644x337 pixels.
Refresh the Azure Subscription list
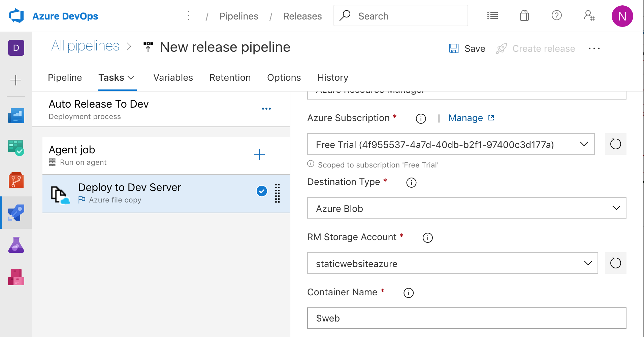[615, 144]
